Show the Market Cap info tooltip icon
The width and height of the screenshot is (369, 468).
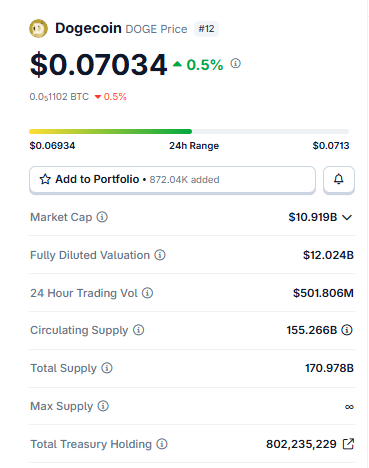pyautogui.click(x=102, y=217)
